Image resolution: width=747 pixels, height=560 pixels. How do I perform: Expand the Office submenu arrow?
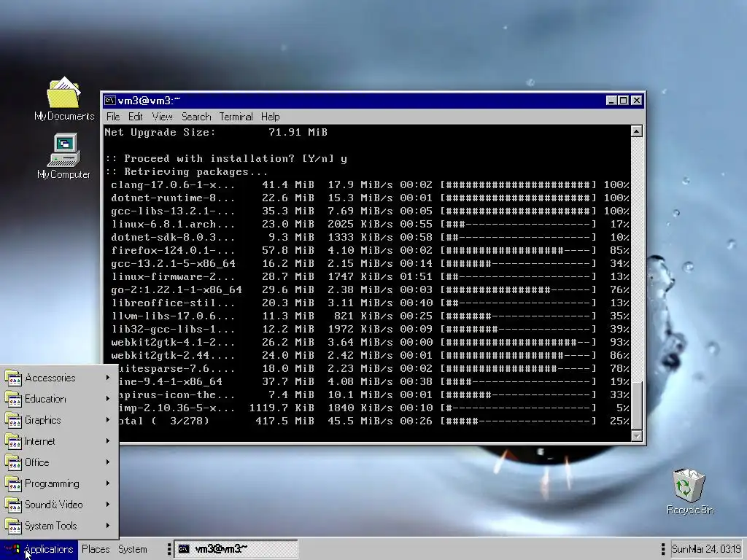pyautogui.click(x=108, y=462)
